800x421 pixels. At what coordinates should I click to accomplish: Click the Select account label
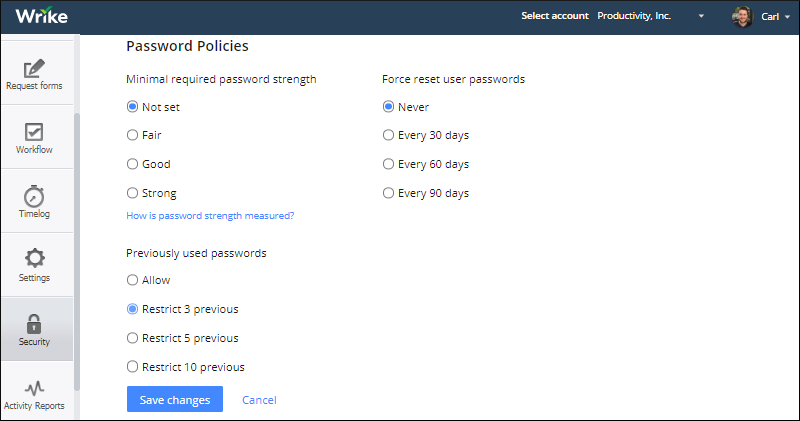pyautogui.click(x=555, y=16)
